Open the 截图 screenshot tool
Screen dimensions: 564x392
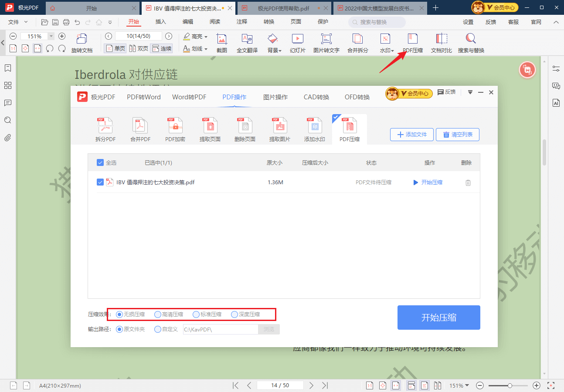222,43
